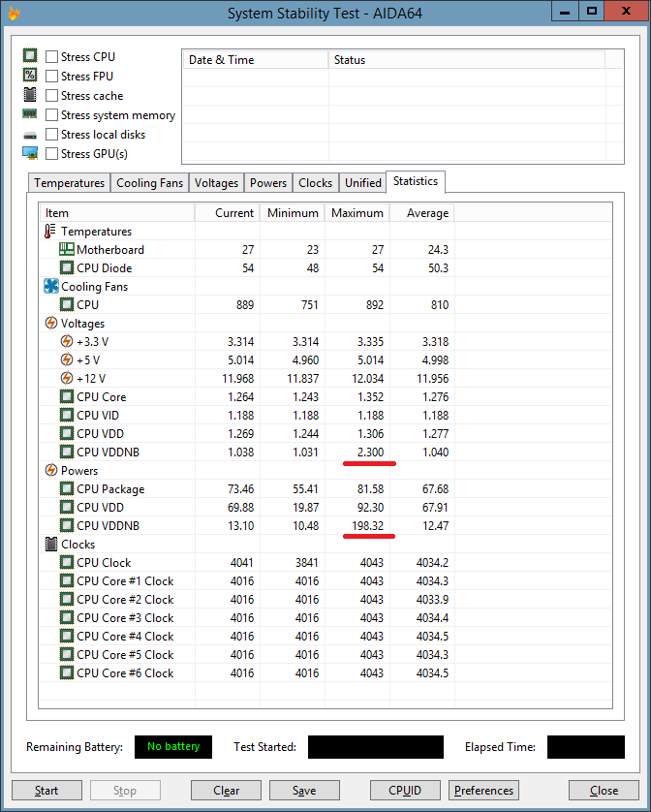The image size is (651, 812).
Task: Click the CPU Core #1 Clock icon
Action: click(x=66, y=580)
